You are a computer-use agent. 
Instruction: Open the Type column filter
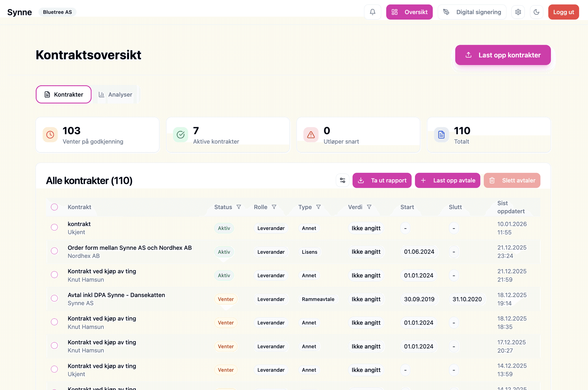(x=318, y=207)
